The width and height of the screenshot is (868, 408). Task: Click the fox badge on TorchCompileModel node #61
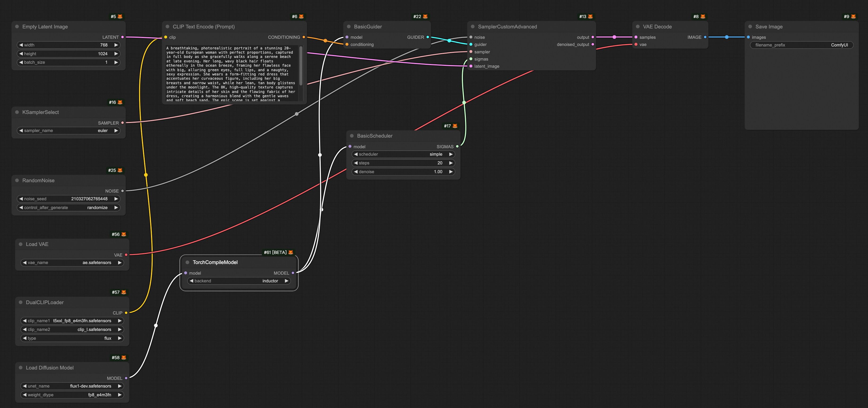(x=291, y=252)
